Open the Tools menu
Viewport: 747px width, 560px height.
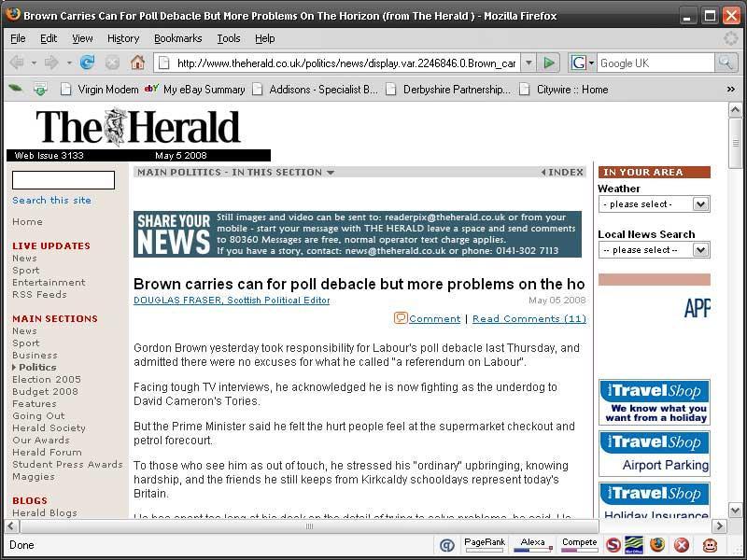[x=229, y=38]
